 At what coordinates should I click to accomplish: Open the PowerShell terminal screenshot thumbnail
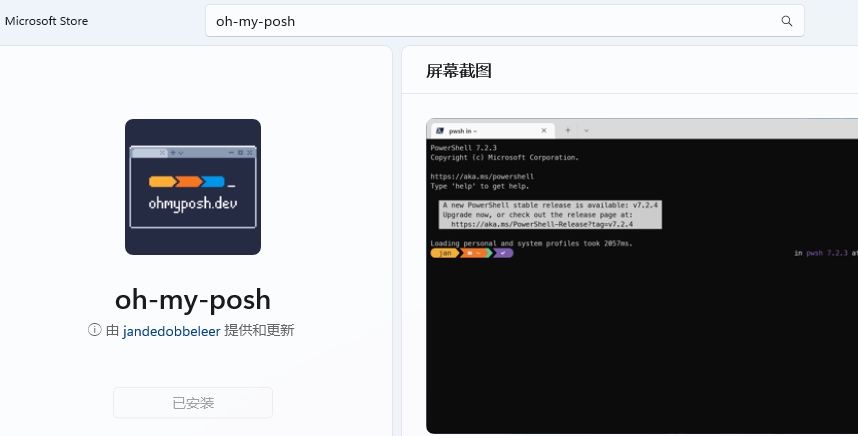coord(642,276)
